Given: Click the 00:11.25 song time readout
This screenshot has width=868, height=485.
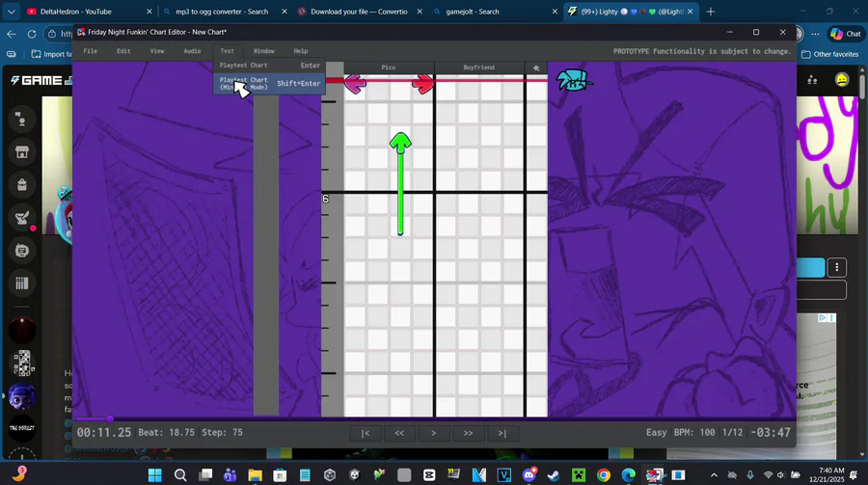Looking at the screenshot, I should (104, 432).
